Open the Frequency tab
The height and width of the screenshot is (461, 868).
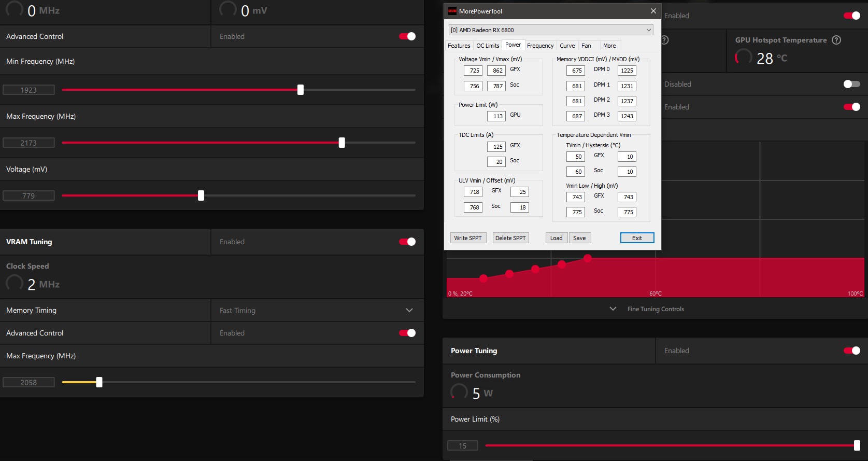tap(540, 46)
